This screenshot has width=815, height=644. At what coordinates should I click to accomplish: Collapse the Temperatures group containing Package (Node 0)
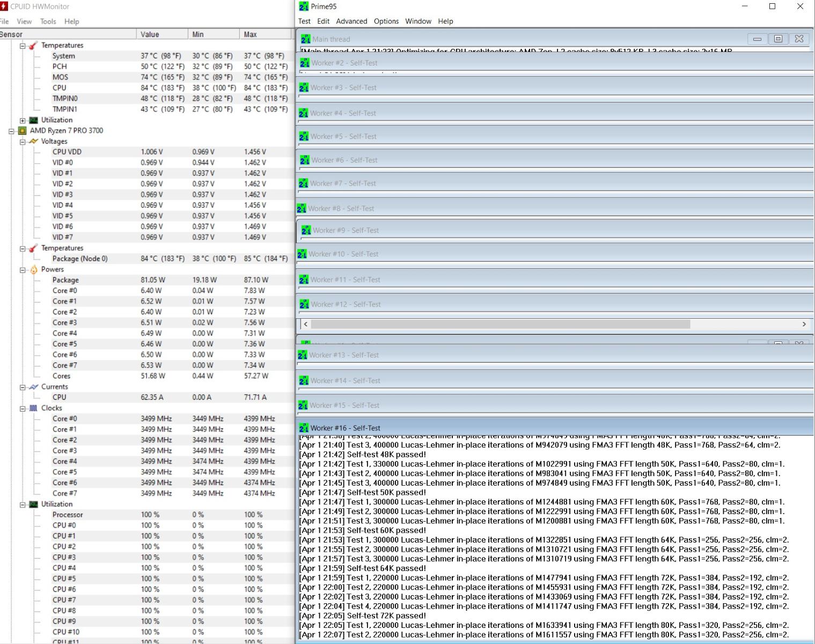[23, 248]
